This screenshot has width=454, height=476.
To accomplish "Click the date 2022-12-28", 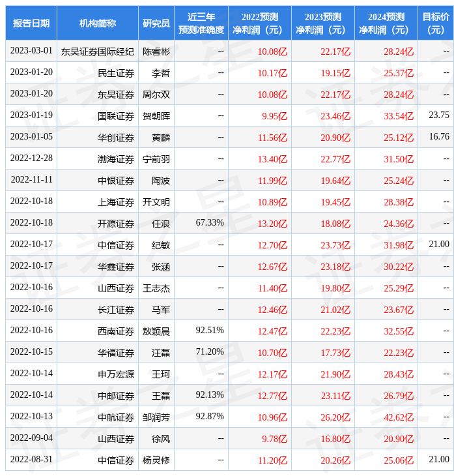I will pos(31,158).
